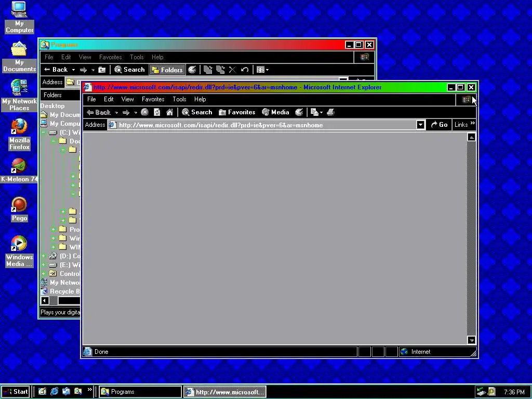This screenshot has width=532, height=399.
Task: Open IE View menu
Action: pyautogui.click(x=128, y=99)
